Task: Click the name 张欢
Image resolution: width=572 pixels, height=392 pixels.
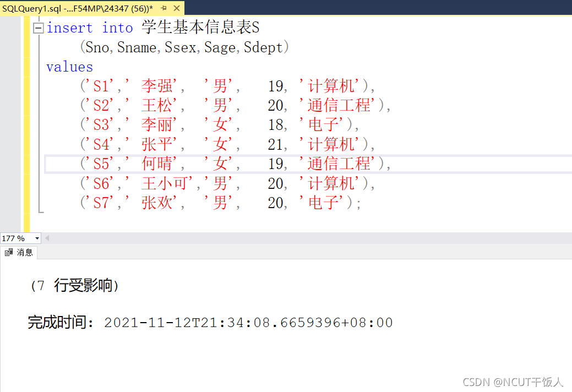Action: (x=157, y=203)
